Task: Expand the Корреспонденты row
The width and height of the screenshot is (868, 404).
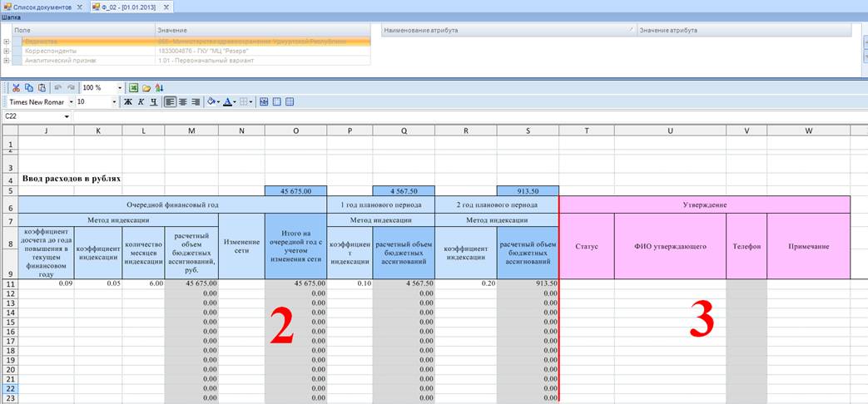Action: coord(7,51)
